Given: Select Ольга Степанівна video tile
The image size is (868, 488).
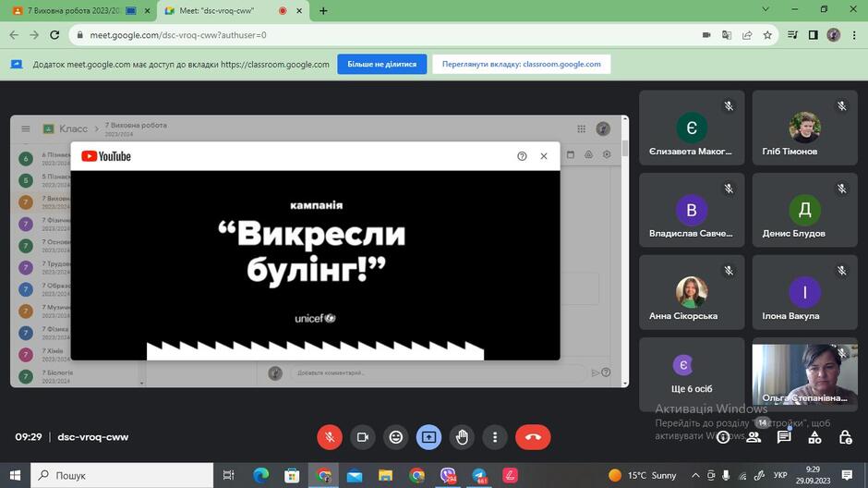Looking at the screenshot, I should [804, 374].
